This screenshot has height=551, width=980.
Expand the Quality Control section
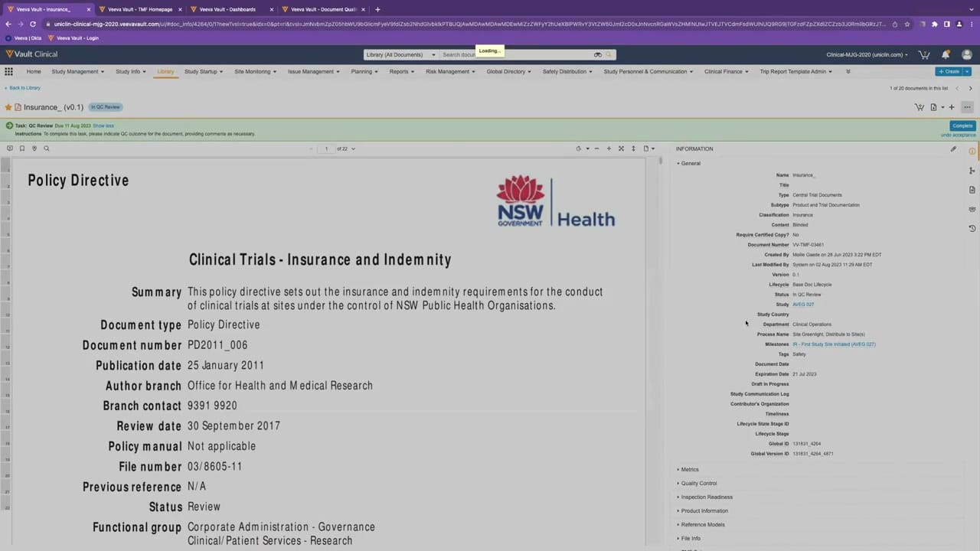[697, 483]
